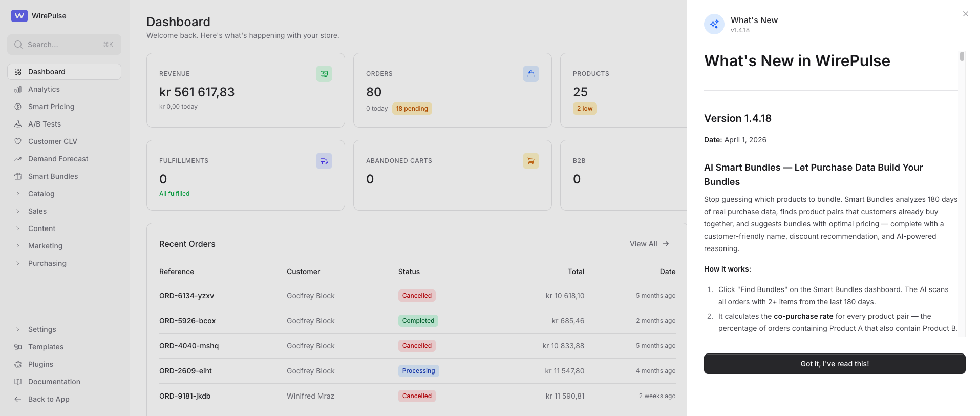Click the View All arrow icon
The width and height of the screenshot is (980, 416).
666,244
